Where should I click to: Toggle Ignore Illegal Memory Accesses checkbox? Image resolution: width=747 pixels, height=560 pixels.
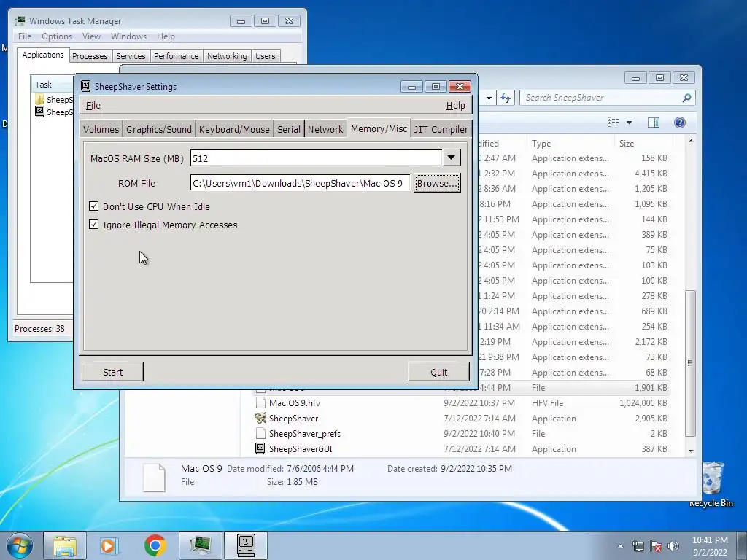(94, 225)
